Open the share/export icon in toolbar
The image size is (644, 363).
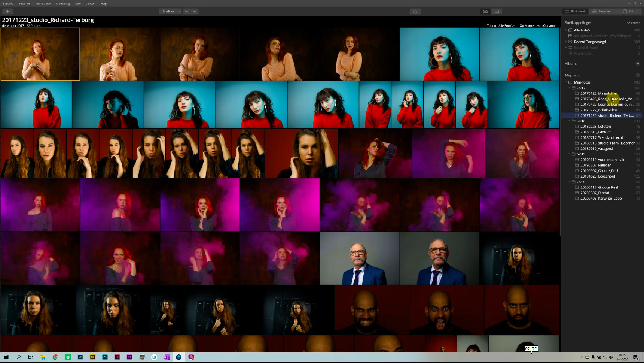pyautogui.click(x=415, y=11)
